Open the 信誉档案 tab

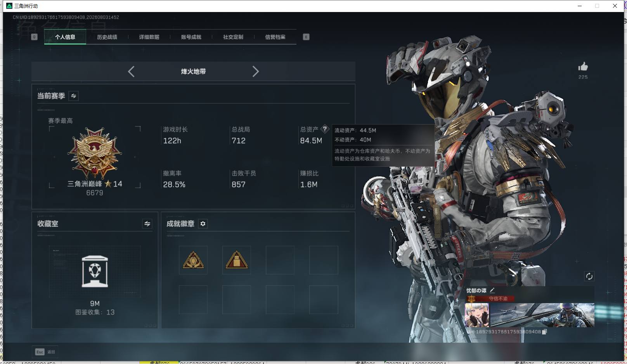pos(275,37)
